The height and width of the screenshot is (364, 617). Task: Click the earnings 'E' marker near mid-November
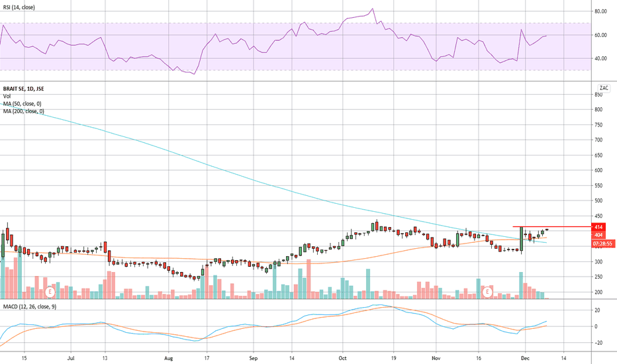click(487, 292)
